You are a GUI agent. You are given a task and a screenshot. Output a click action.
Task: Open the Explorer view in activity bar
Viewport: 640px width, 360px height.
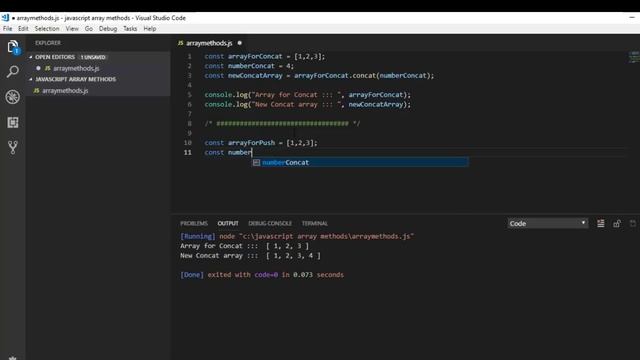pos(13,47)
